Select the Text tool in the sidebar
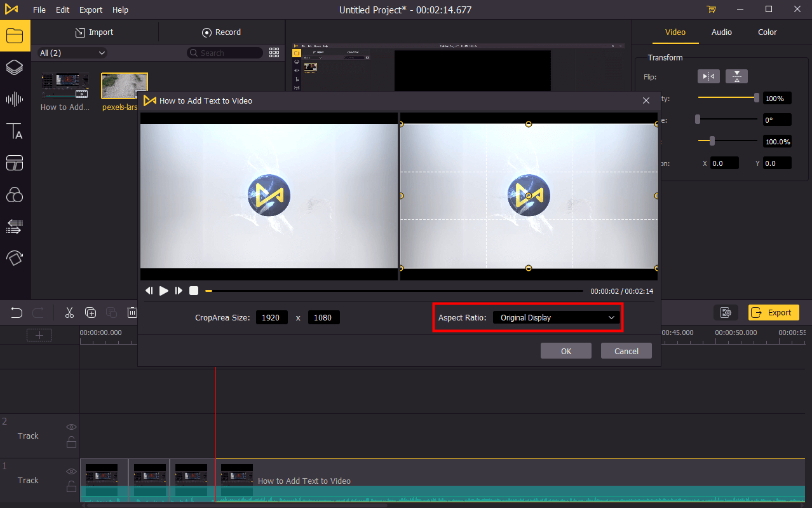 click(x=14, y=132)
